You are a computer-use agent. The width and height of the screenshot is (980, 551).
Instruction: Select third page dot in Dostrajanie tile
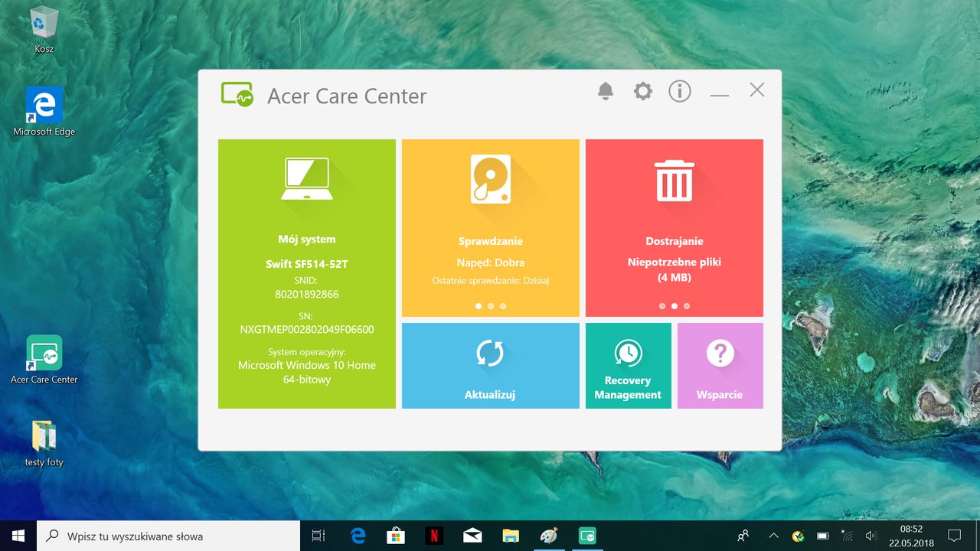[687, 305]
